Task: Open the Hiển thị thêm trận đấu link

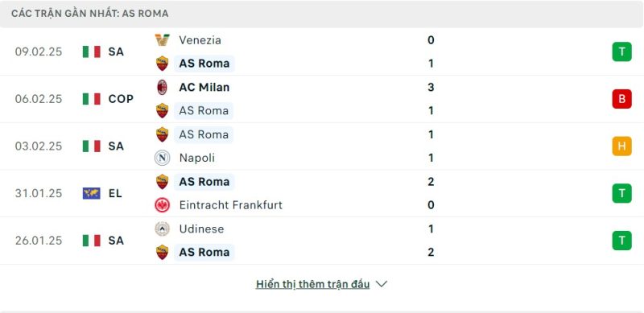Action: pos(312,284)
